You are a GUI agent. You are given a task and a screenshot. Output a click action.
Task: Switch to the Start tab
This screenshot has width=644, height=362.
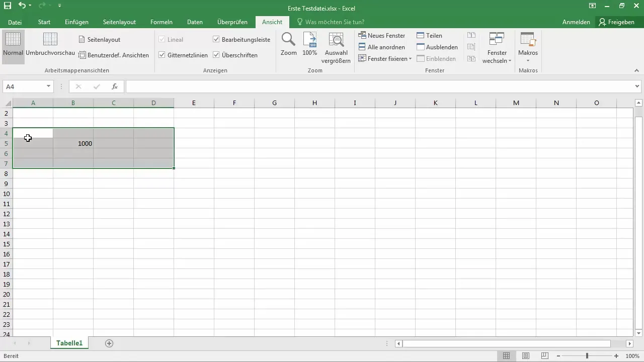click(x=44, y=22)
